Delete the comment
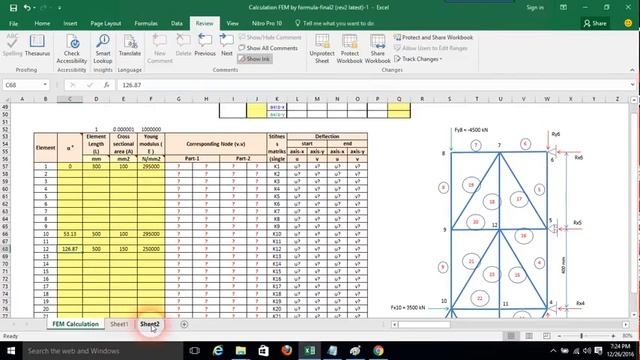Screen dimensions: 640x360 pyautogui.click(x=183, y=46)
